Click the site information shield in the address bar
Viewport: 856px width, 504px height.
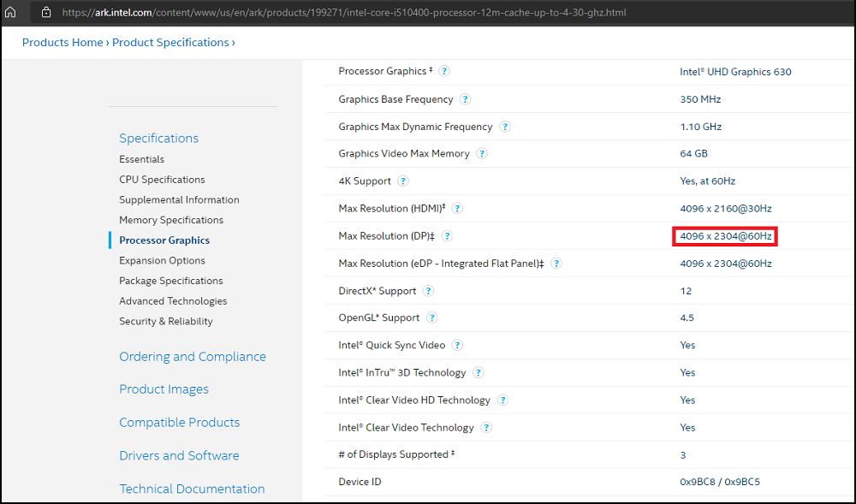[x=46, y=12]
